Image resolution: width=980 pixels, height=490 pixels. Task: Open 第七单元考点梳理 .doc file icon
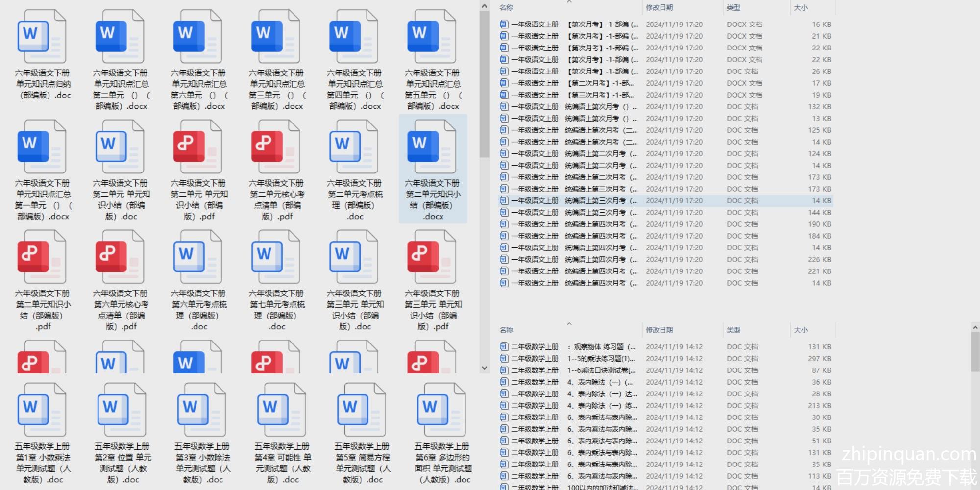tap(276, 257)
